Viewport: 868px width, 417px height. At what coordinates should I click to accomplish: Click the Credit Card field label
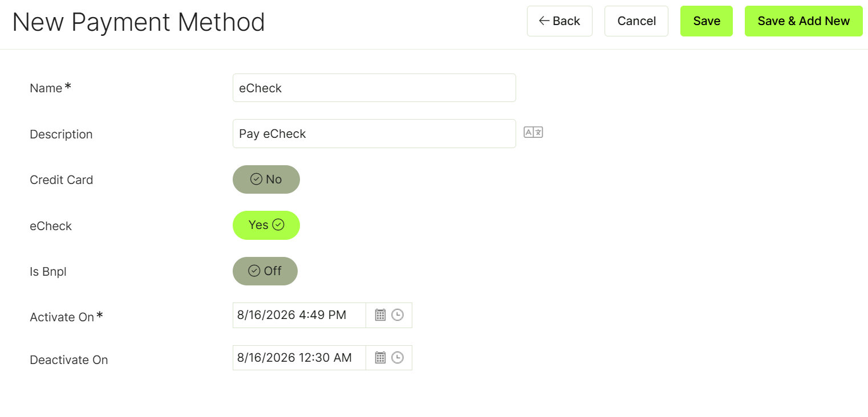(61, 180)
